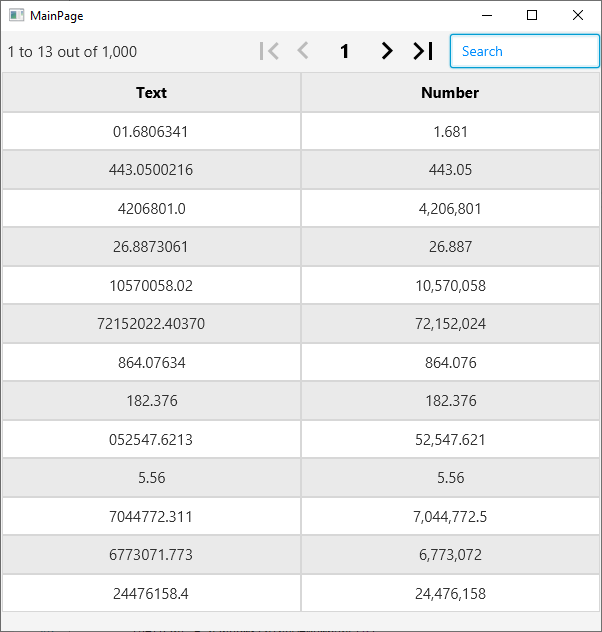Select the Text cell 864.07634
602x632 pixels.
tap(151, 362)
